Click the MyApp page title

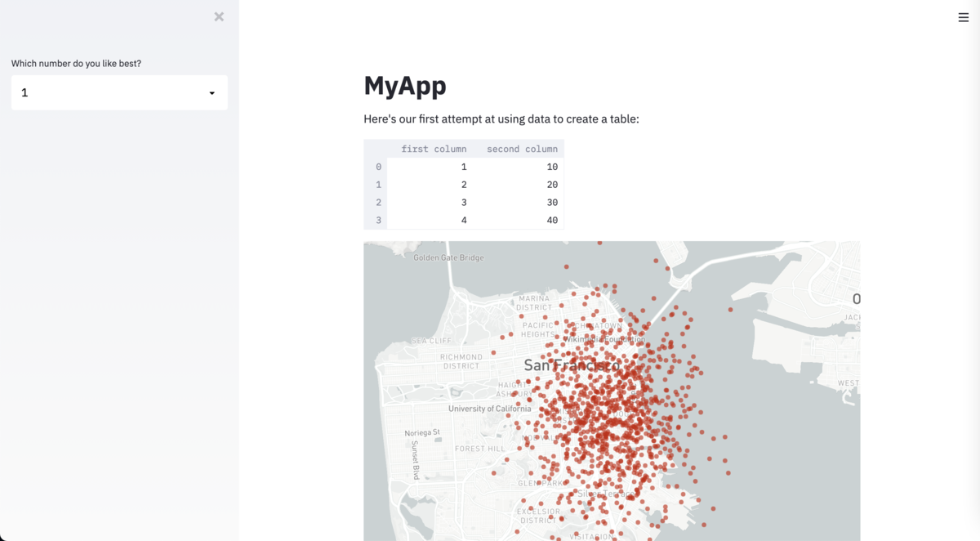click(405, 85)
